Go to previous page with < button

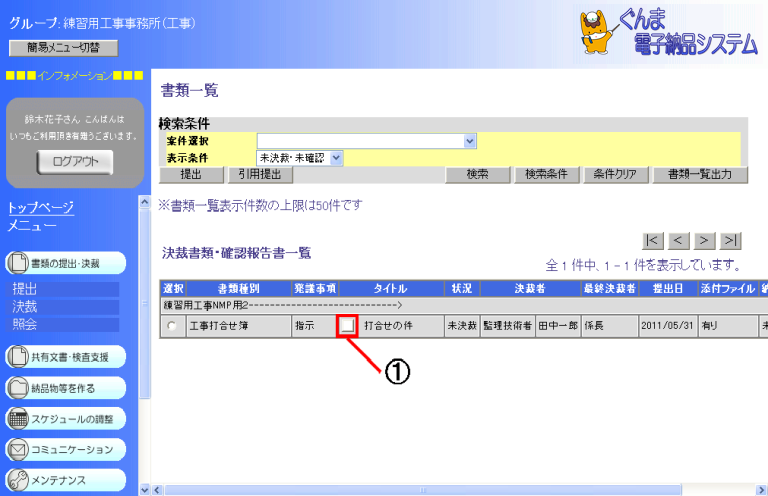click(x=678, y=240)
